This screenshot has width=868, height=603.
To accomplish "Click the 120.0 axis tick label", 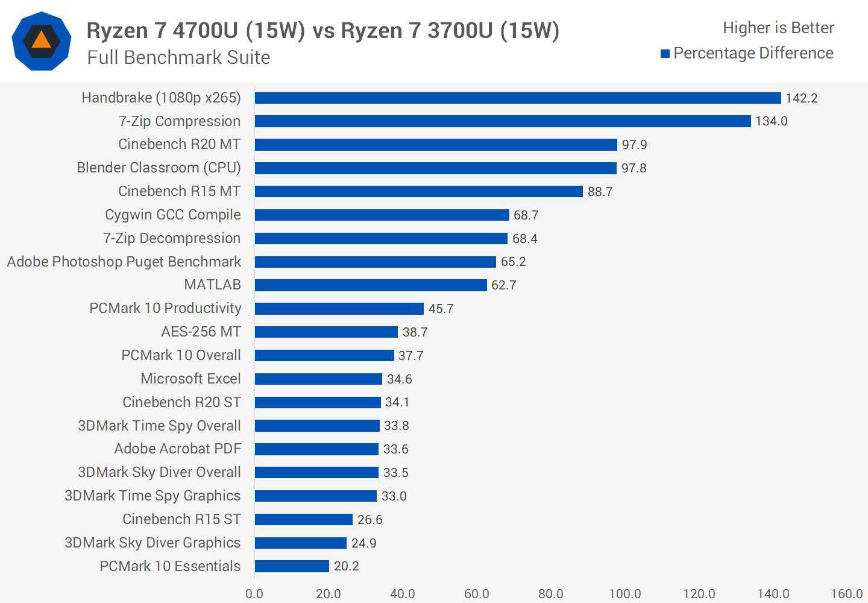I will pyautogui.click(x=699, y=594).
